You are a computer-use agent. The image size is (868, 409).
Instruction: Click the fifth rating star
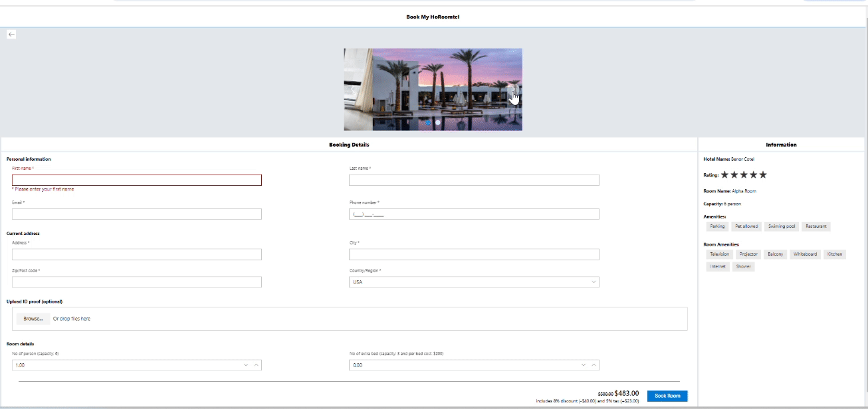pos(763,175)
